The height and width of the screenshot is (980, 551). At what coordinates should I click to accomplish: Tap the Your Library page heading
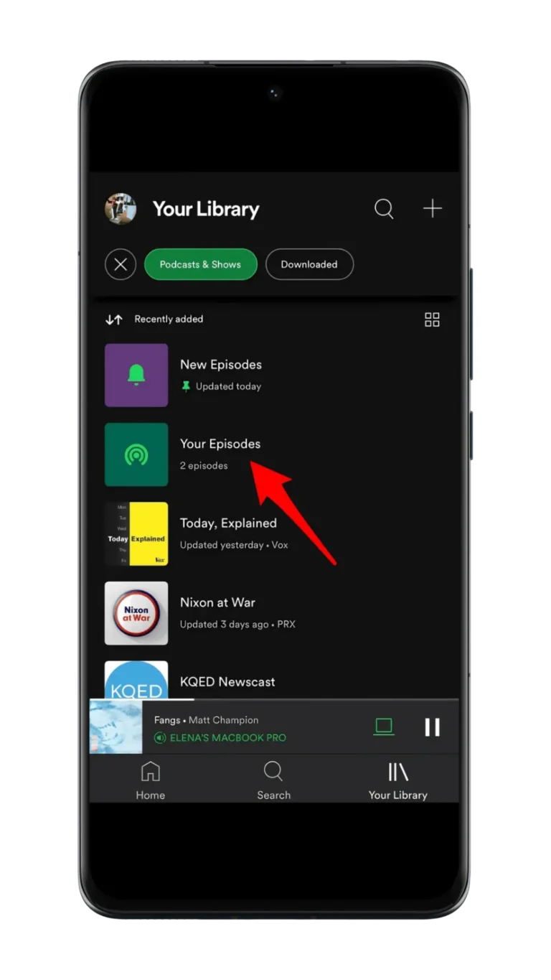206,209
